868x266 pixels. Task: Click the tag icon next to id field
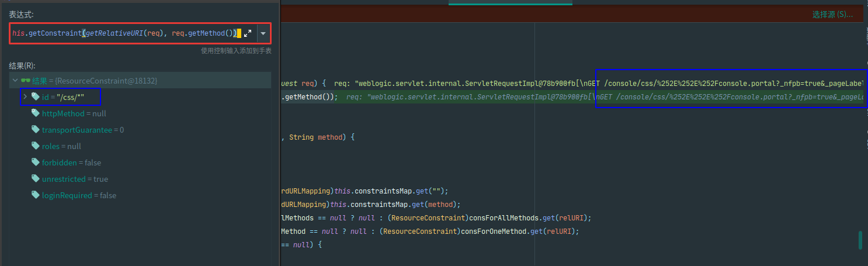click(x=36, y=96)
